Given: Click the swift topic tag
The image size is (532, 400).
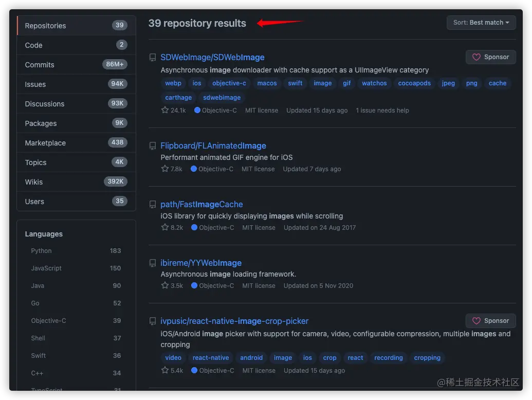Looking at the screenshot, I should (295, 83).
